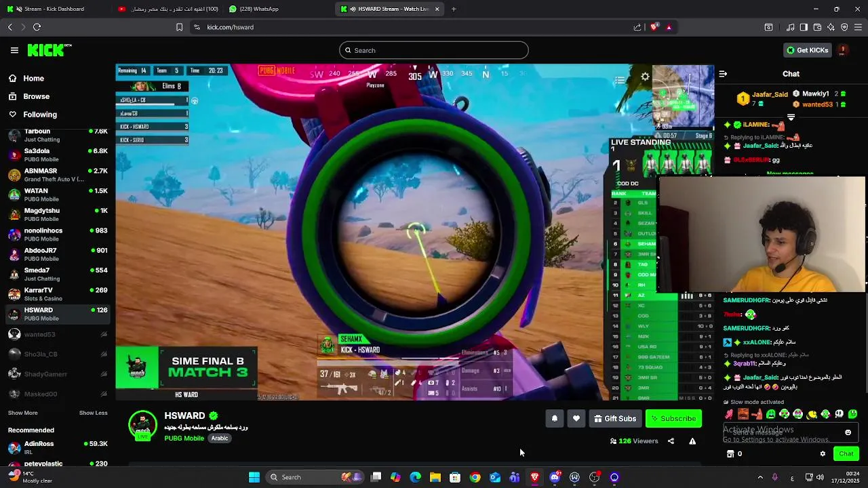Viewport: 868px width, 488px height.
Task: Open user profile avatar
Action: click(843, 50)
